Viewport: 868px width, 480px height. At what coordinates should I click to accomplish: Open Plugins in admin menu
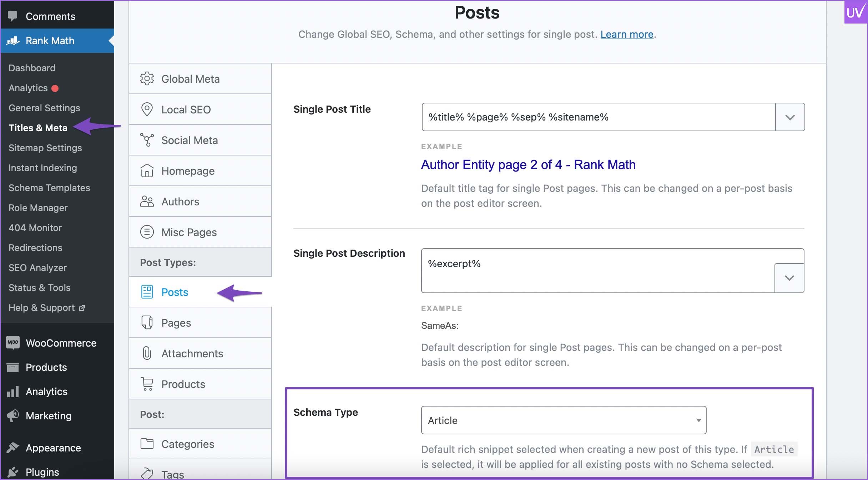click(x=57, y=472)
